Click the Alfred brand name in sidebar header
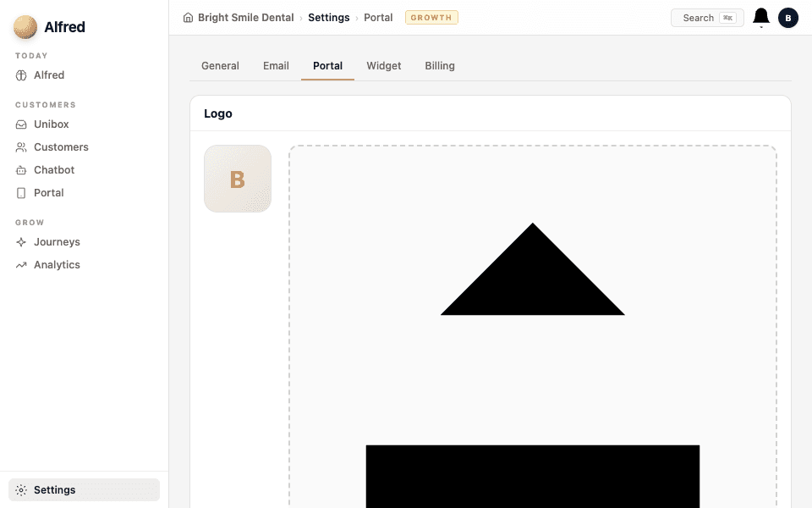The width and height of the screenshot is (812, 508). (x=65, y=27)
